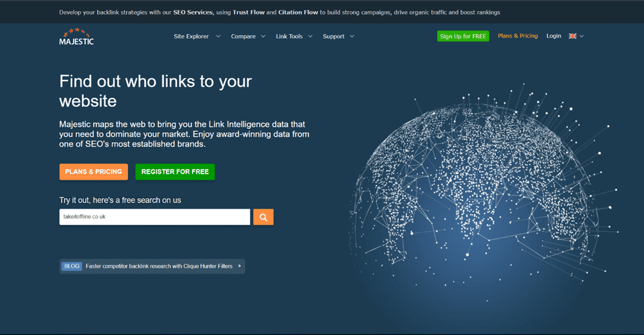This screenshot has width=644, height=335.
Task: Expand the Compare menu chevron
Action: click(x=263, y=36)
